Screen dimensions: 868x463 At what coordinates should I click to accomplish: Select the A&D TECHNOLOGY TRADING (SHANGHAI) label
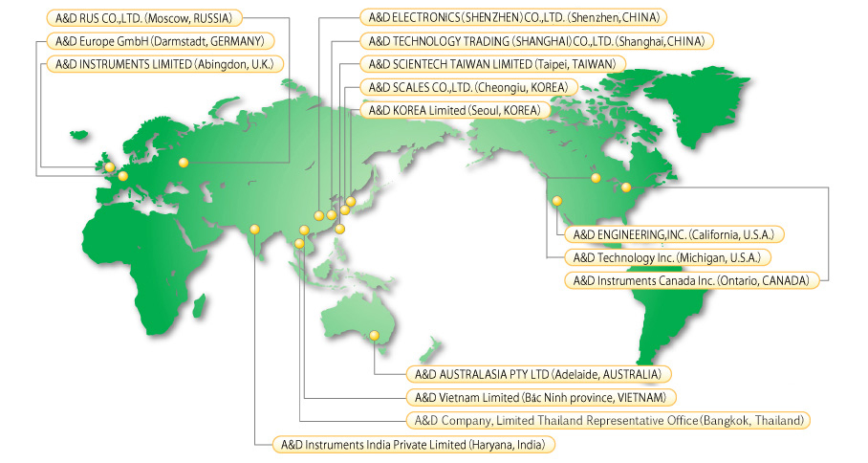536,41
